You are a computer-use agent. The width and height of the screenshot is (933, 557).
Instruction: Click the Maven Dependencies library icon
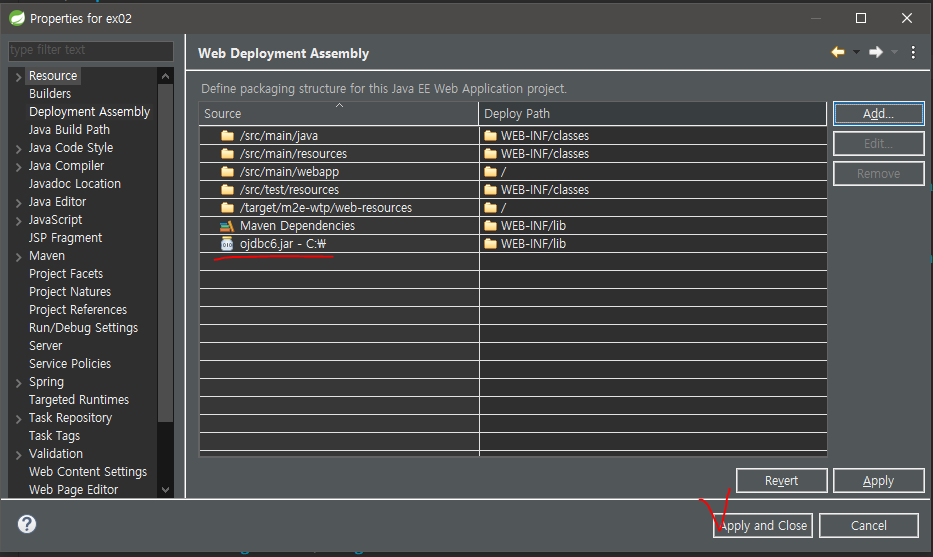pos(227,226)
